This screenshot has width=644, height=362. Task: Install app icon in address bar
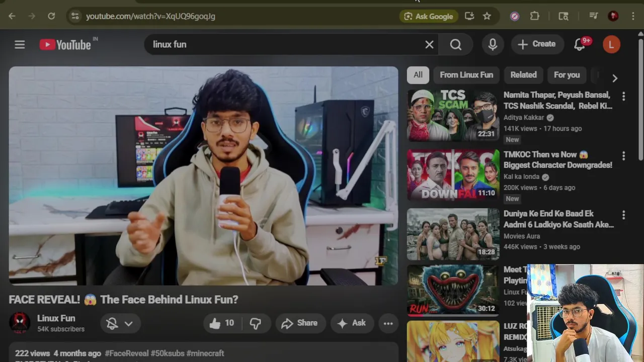tap(469, 16)
